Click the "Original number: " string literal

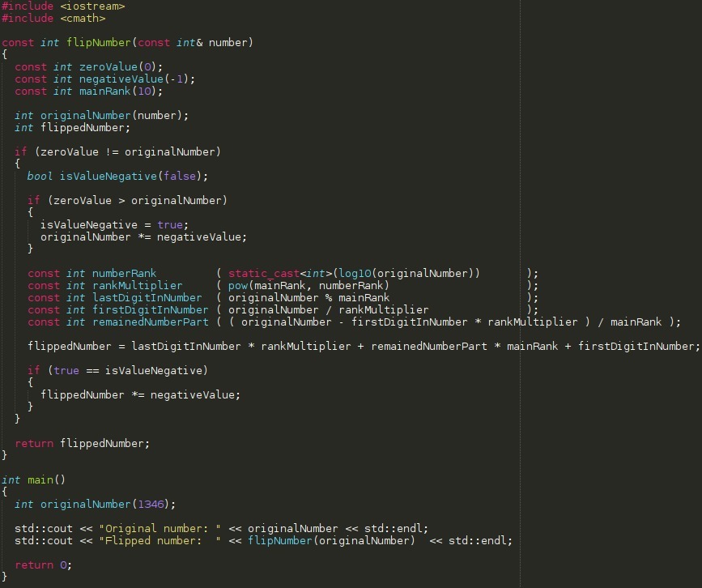click(x=160, y=528)
